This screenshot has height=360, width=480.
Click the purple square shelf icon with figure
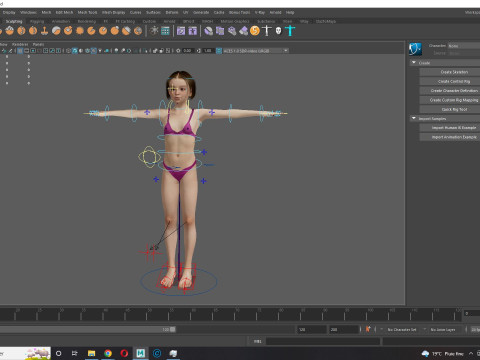coord(193,31)
